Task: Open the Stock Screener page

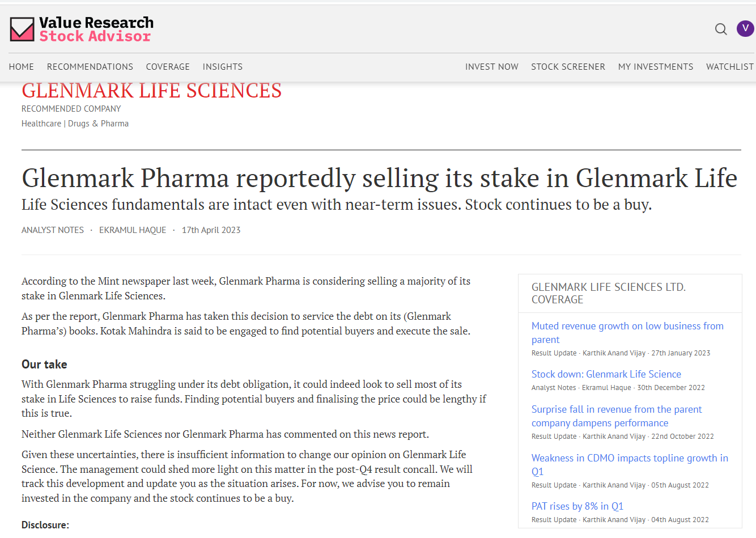Action: pyautogui.click(x=568, y=67)
